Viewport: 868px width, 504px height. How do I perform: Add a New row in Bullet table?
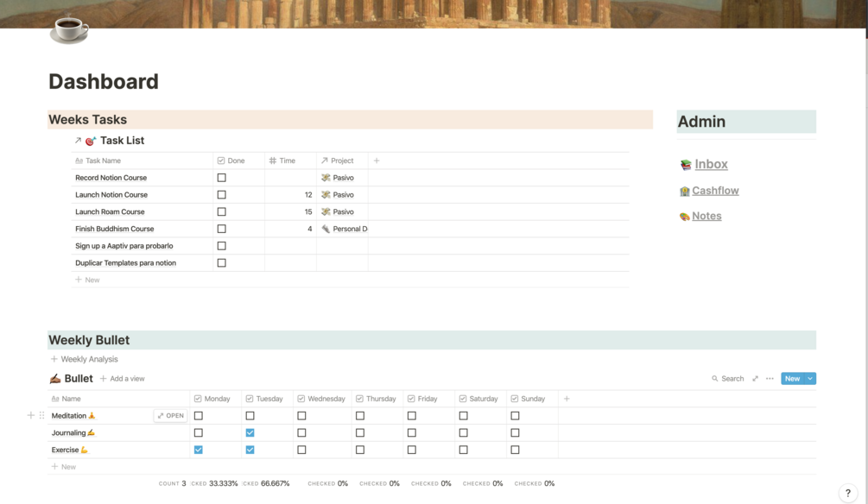(64, 467)
